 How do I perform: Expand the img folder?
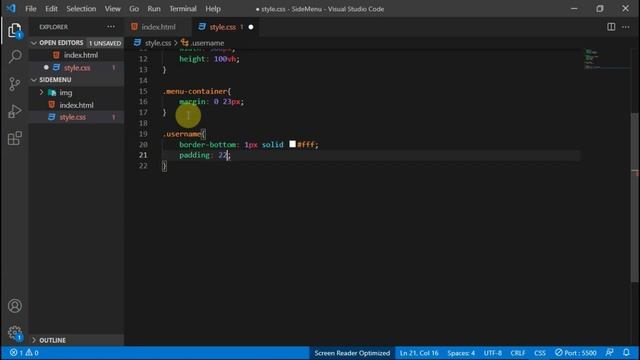pos(41,93)
